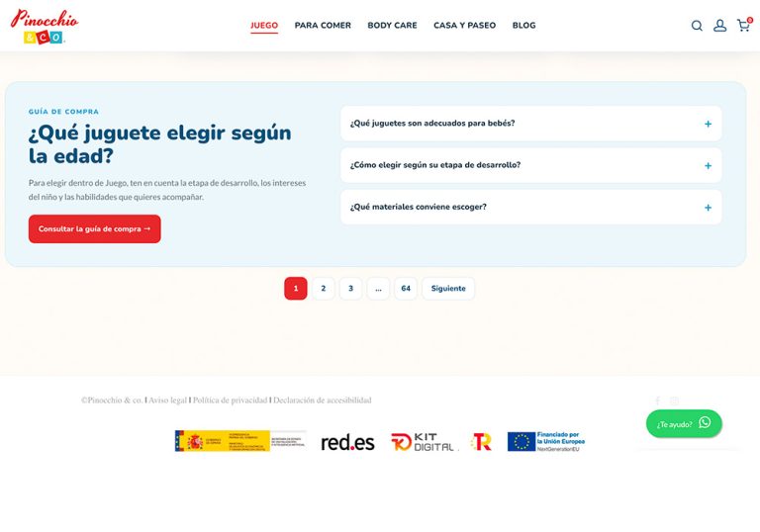The height and width of the screenshot is (532, 760).
Task: Open the '¿Te ayudo?' chat button
Action: point(684,424)
